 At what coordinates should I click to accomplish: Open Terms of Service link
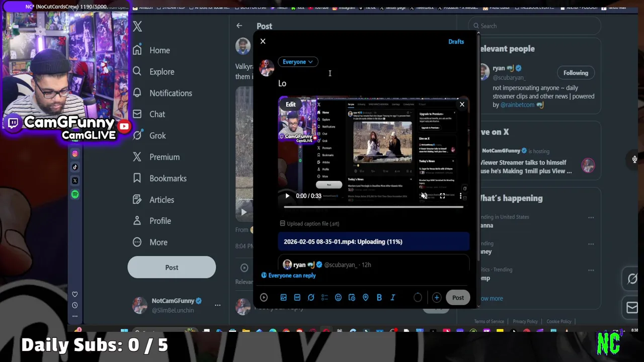[489, 322]
